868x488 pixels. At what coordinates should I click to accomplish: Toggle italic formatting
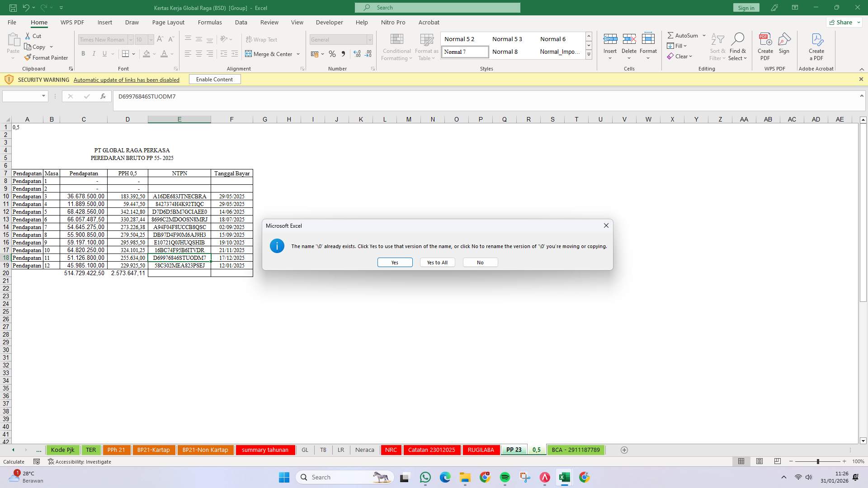[x=94, y=54]
